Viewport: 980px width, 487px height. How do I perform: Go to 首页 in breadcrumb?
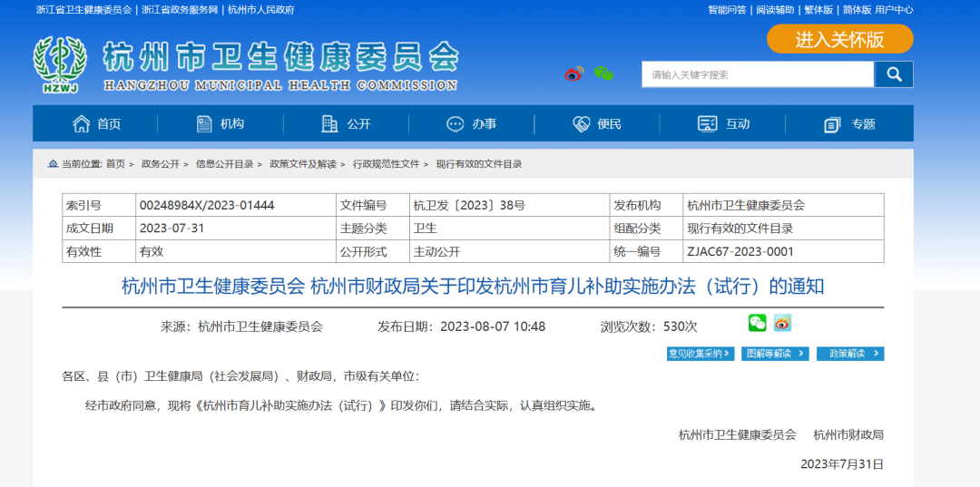pos(115,164)
